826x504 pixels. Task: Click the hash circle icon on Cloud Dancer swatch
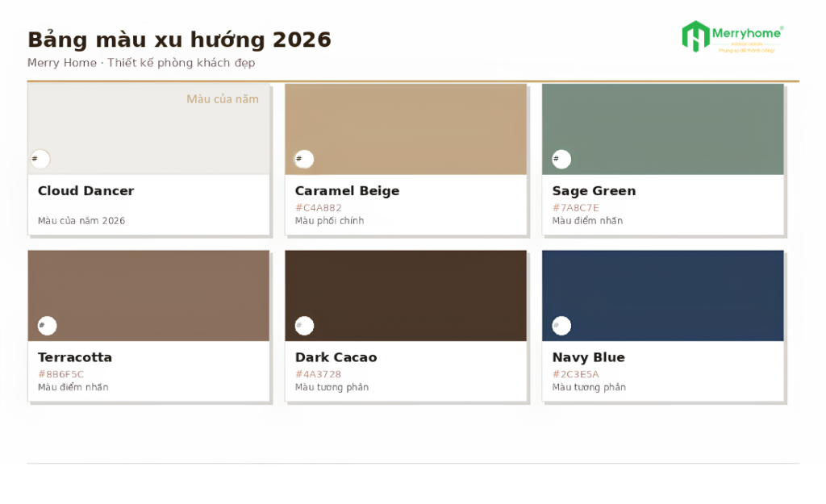tap(40, 159)
